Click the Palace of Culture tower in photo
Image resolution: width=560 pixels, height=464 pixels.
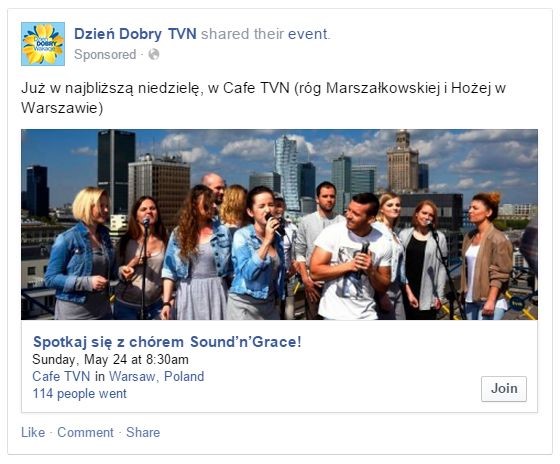[x=402, y=161]
